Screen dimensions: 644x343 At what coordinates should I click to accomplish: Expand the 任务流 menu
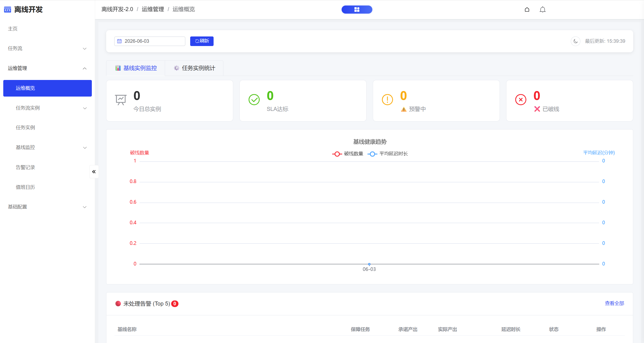coord(47,49)
